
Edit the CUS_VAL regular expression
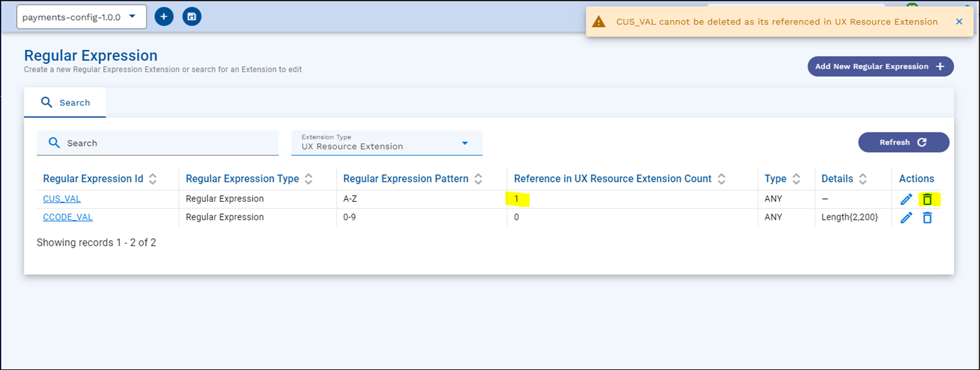click(x=906, y=199)
